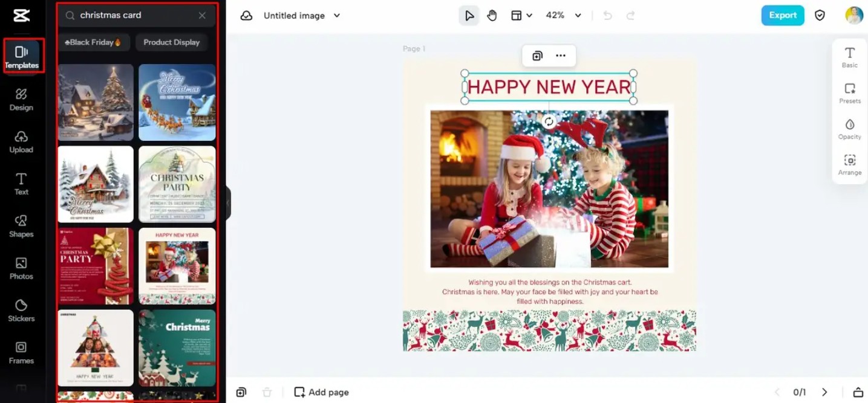868x403 pixels.
Task: Open the Upload panel
Action: click(x=21, y=141)
